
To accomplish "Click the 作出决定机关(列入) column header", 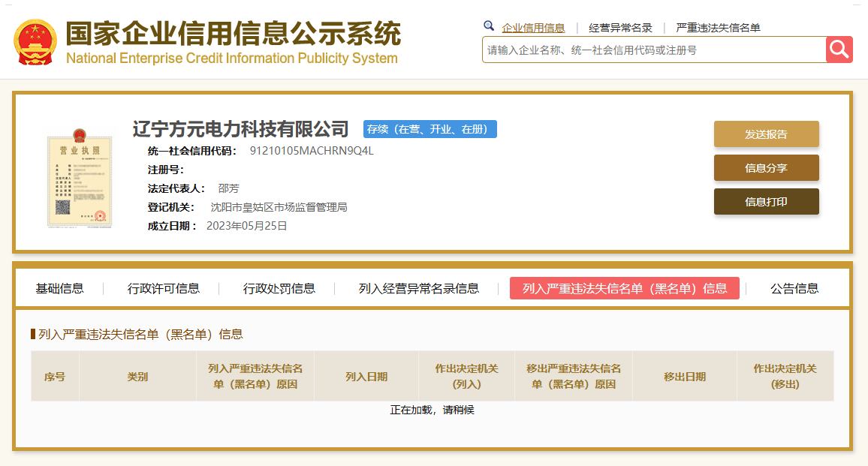I will [x=466, y=377].
